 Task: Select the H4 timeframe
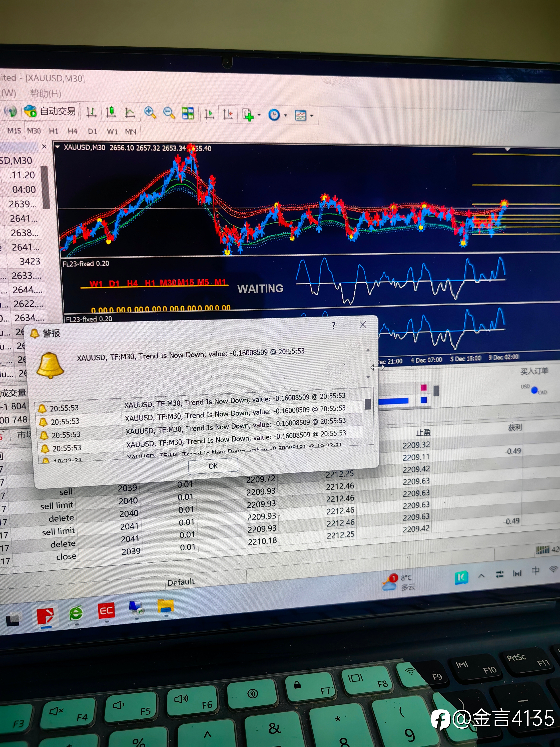[x=72, y=131]
